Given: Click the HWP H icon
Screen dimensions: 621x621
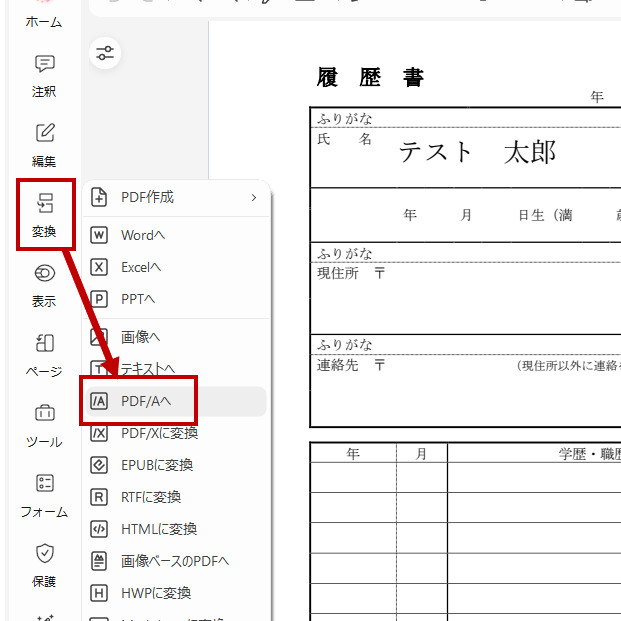Looking at the screenshot, I should (x=99, y=593).
